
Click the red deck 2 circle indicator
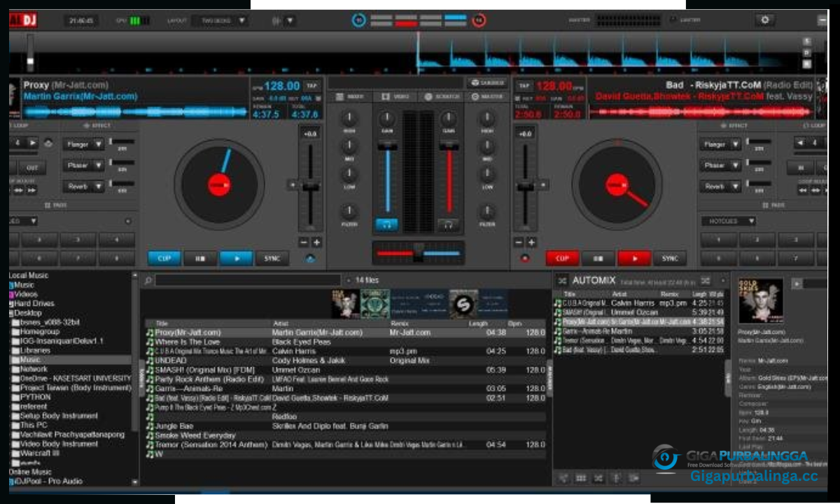click(x=479, y=20)
